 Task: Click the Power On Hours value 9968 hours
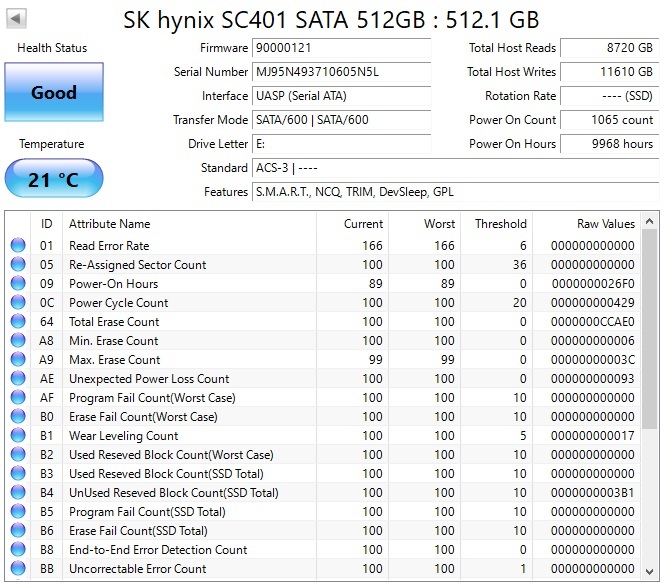(x=610, y=144)
